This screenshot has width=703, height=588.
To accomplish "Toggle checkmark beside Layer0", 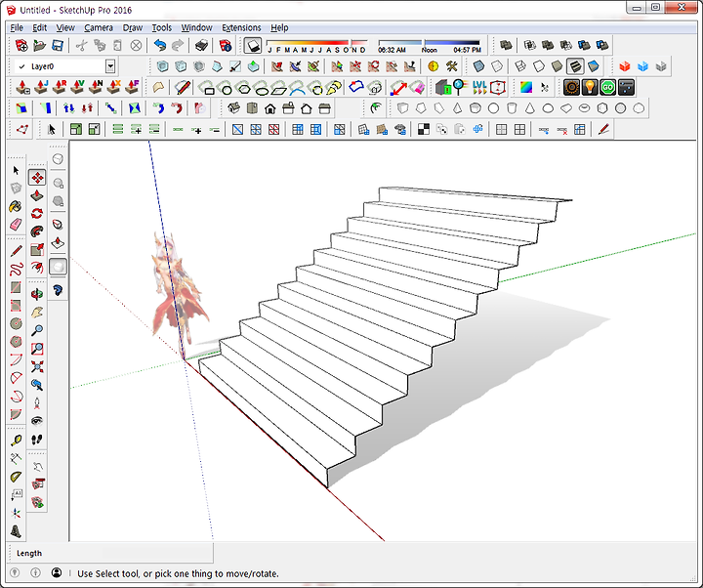I will point(21,66).
